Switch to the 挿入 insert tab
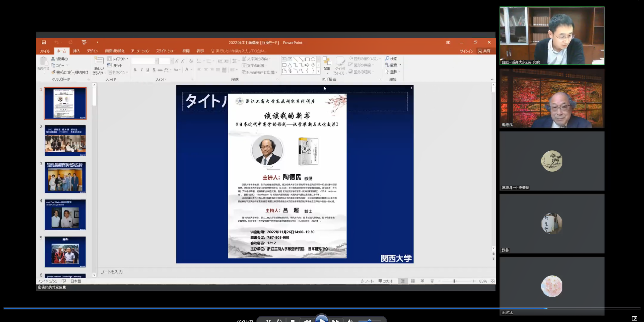 click(76, 51)
